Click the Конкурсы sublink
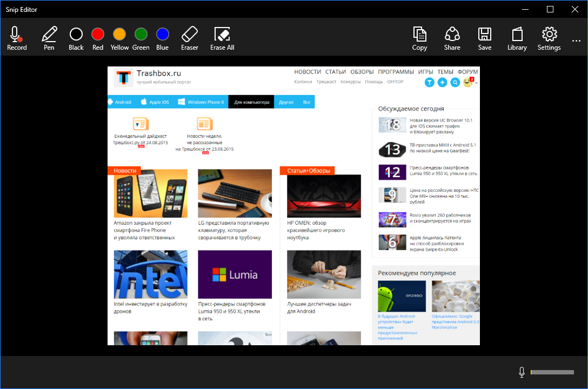588x389 pixels. coord(351,82)
